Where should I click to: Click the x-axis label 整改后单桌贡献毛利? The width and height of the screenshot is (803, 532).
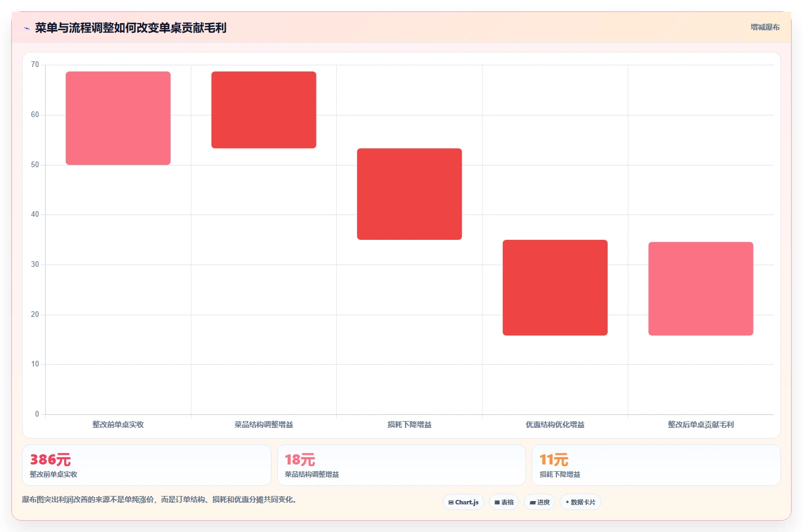click(701, 424)
